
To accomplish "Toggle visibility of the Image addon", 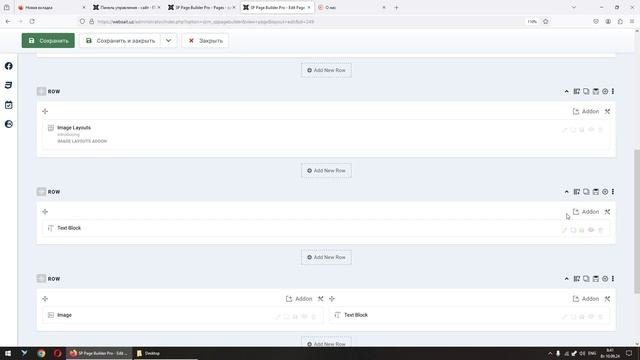I will (304, 317).
